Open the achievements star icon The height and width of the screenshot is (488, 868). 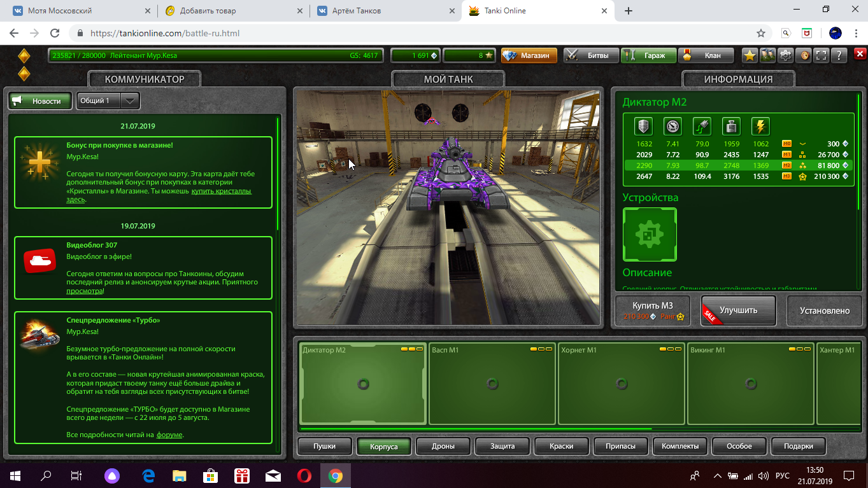tap(750, 55)
